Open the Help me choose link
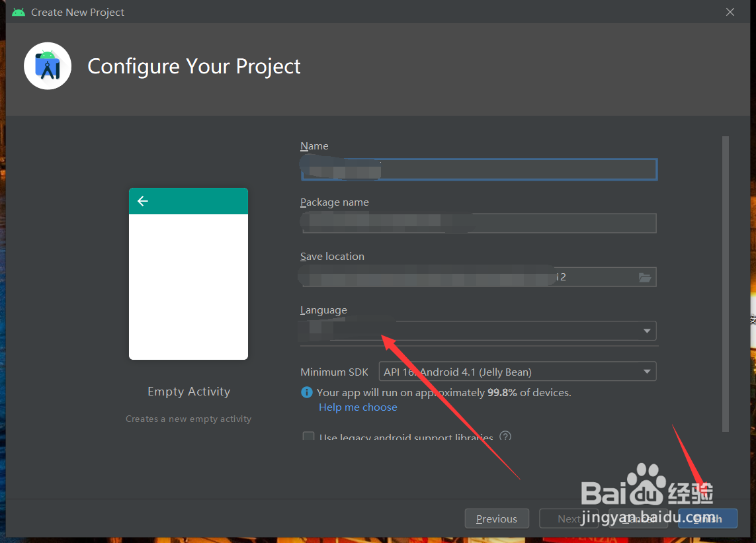 358,407
